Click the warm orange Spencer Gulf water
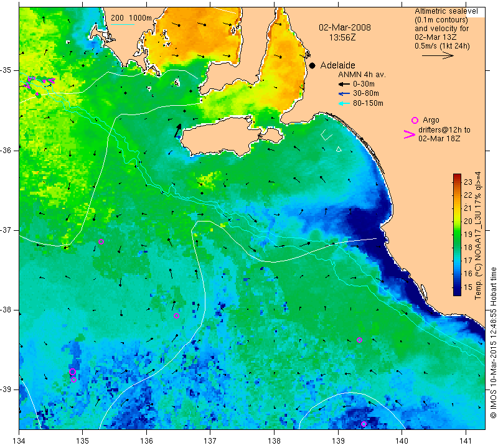Screen dimensions: 498x448 (194, 35)
